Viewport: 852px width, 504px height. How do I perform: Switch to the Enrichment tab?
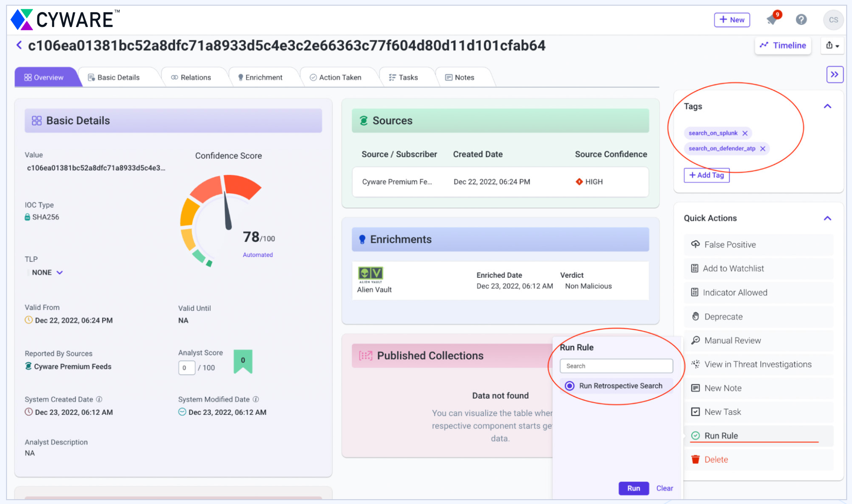[260, 78]
